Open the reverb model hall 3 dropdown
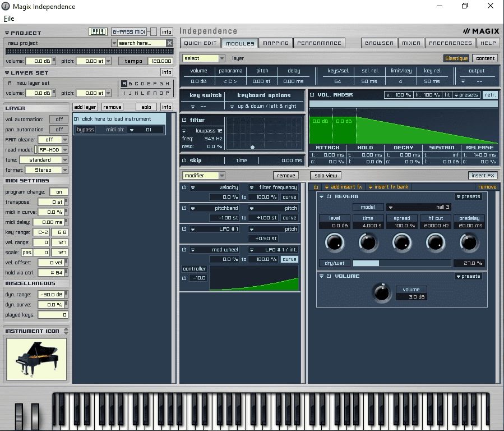Viewport: 504px width, 431px height. [x=418, y=207]
